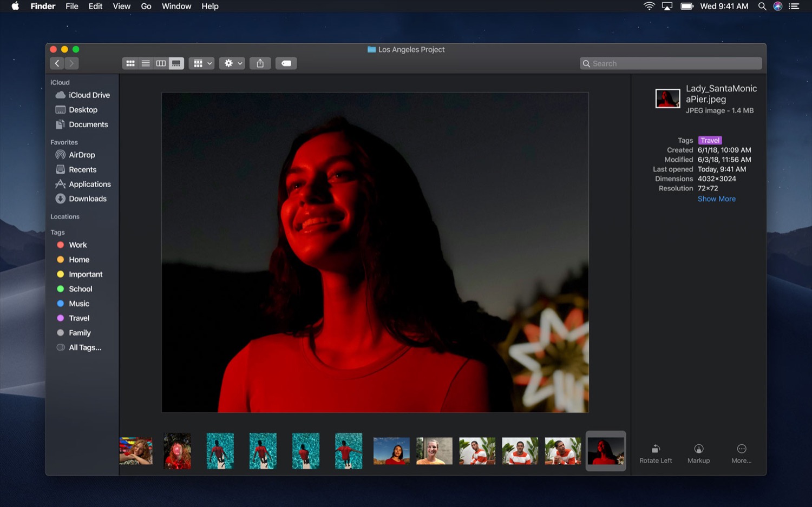Open Notification Center icon
812x507 pixels.
coord(794,6)
